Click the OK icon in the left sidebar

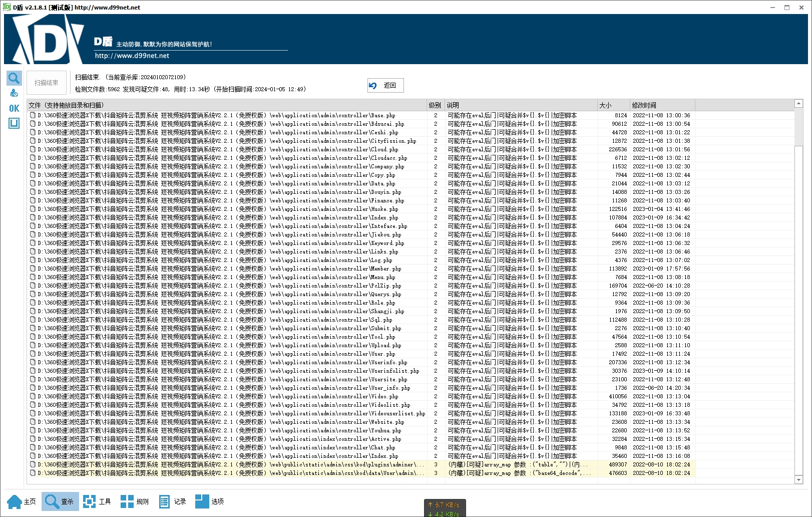[14, 108]
